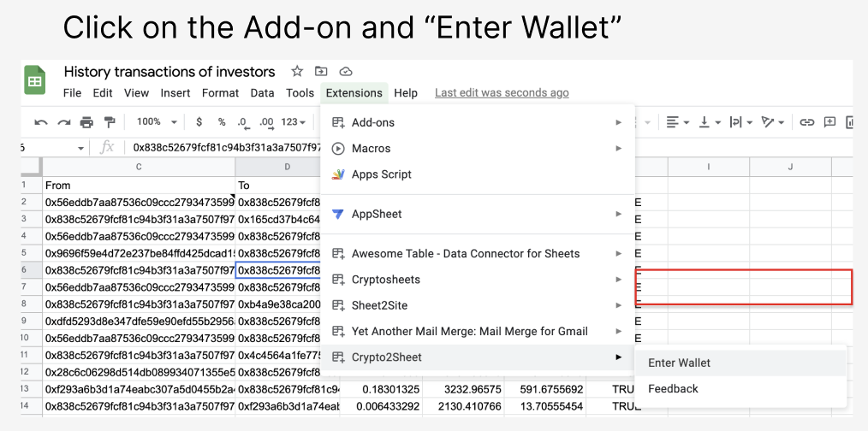This screenshot has height=431, width=868.
Task: Click the cell with value 13.70555454
Action: (545, 406)
